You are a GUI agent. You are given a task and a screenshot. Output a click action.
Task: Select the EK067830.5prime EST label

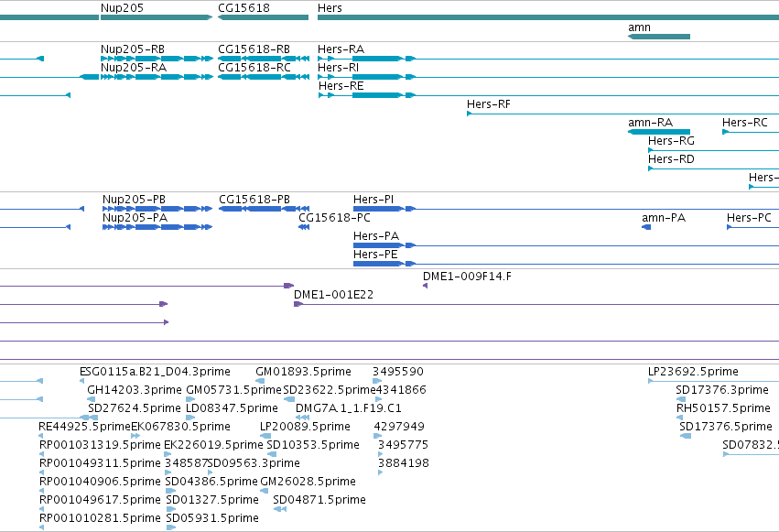pos(181,427)
